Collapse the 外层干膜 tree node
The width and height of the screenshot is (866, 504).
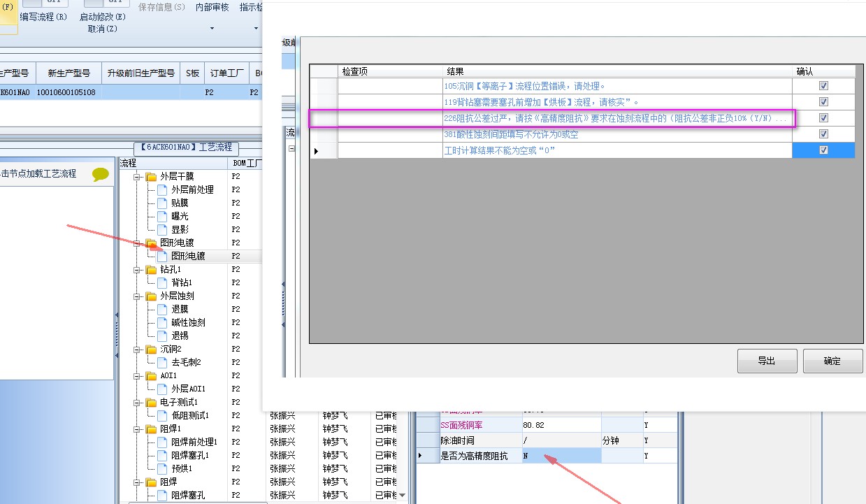[x=138, y=177]
